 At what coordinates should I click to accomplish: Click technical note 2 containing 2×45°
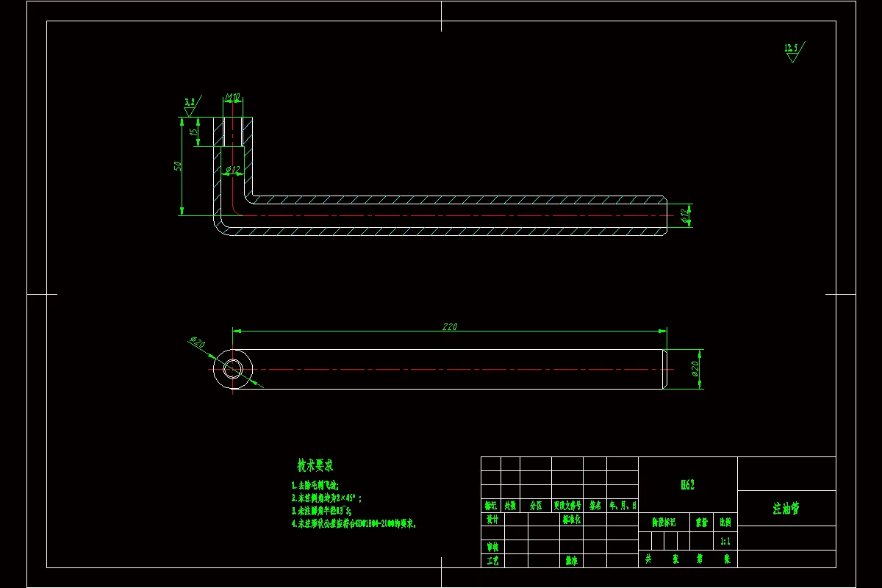[x=327, y=498]
